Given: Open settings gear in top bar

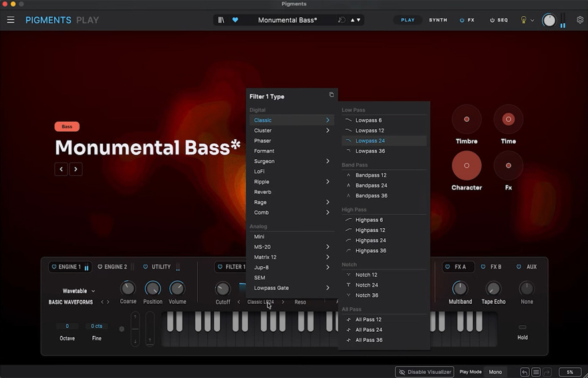Looking at the screenshot, I should pos(580,20).
